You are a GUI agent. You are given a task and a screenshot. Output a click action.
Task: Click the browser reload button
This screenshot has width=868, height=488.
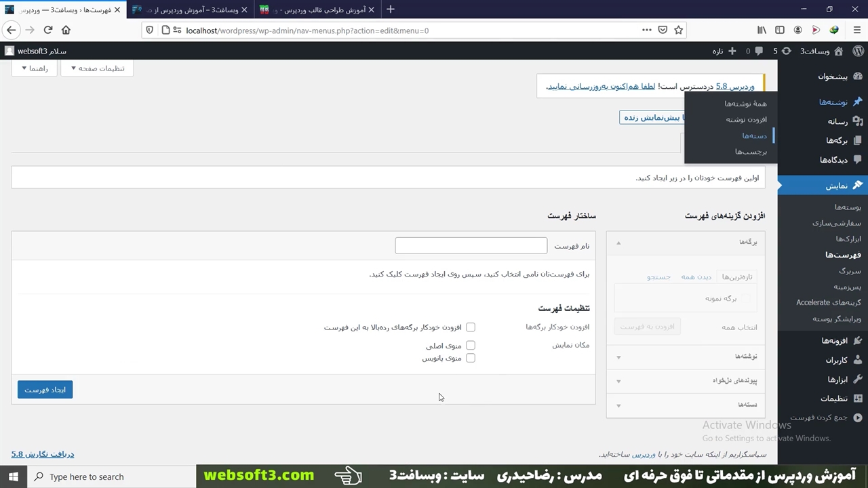(x=47, y=30)
